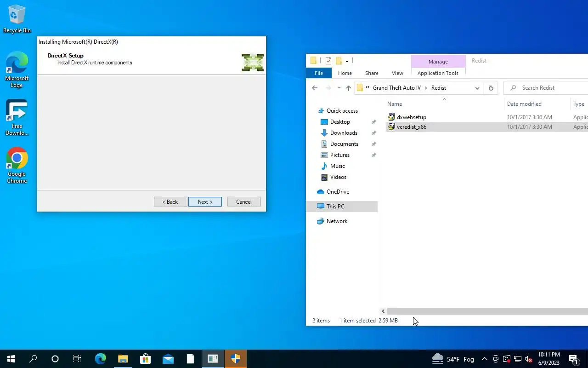The height and width of the screenshot is (368, 588).
Task: Open weather widget showing 54°F Fog
Action: coord(453,359)
